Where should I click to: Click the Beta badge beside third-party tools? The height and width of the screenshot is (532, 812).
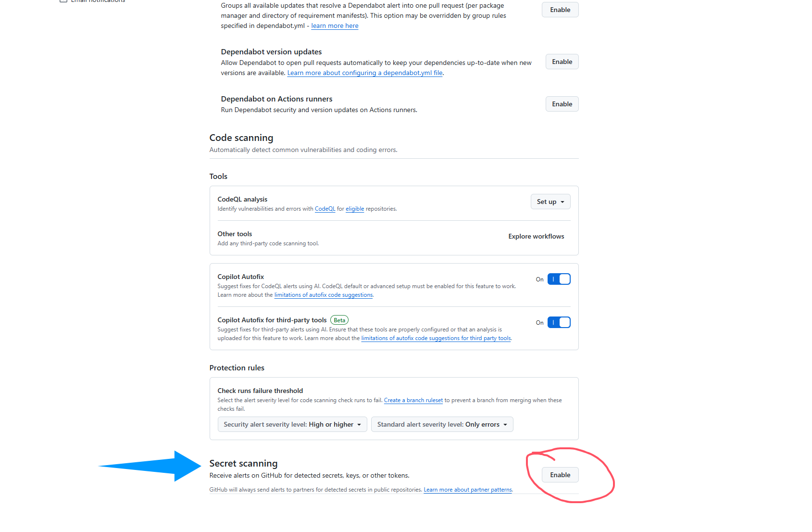pos(339,320)
